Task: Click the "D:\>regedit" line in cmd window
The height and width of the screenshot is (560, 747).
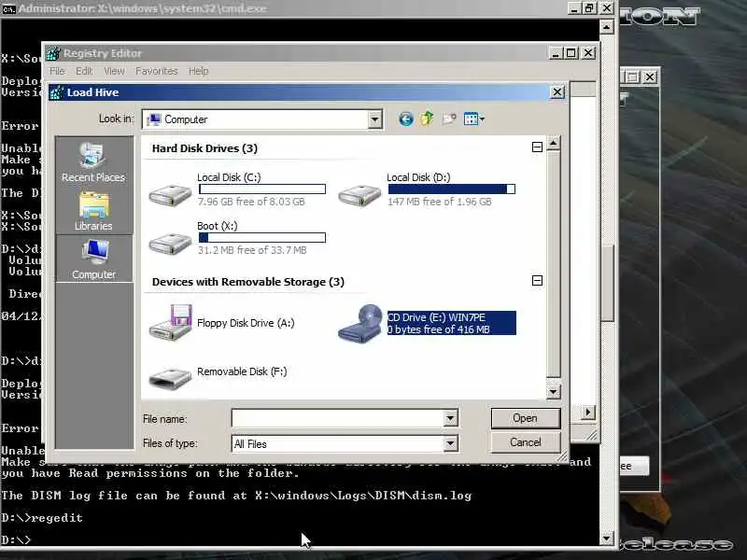Action: point(42,518)
